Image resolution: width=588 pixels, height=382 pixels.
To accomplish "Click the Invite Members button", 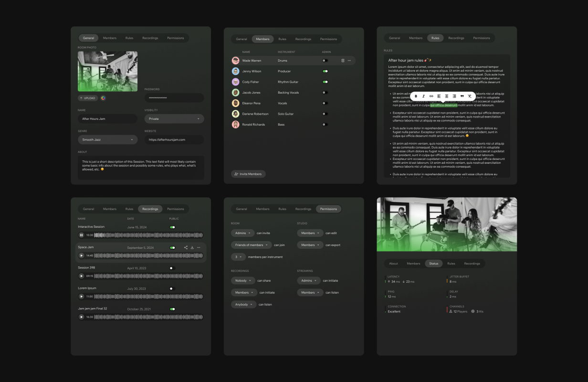I will click(x=248, y=174).
